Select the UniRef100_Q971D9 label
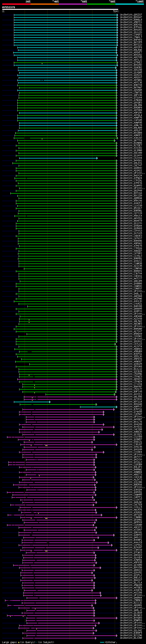Screen dimensions: 146x644 pyautogui.click(x=131, y=515)
